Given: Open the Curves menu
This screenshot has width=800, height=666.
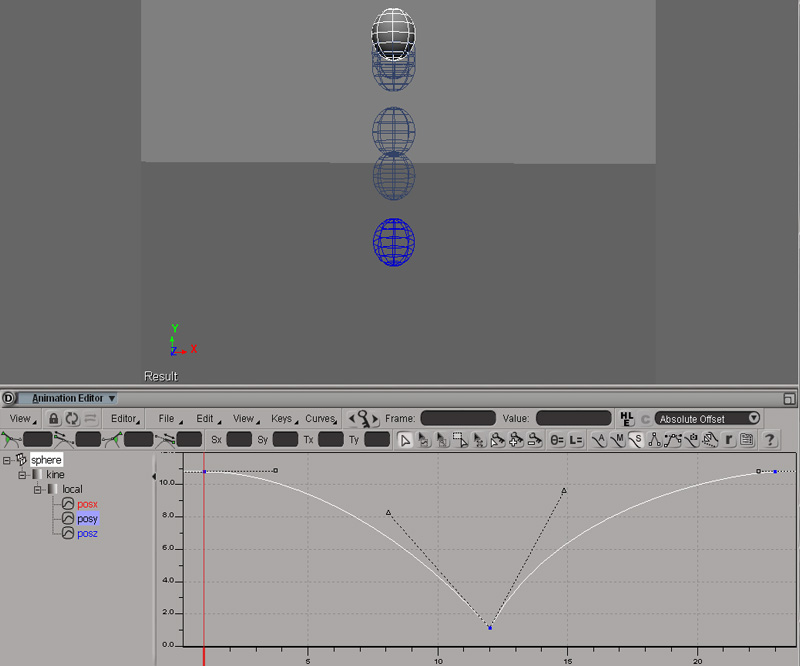Looking at the screenshot, I should (x=321, y=418).
